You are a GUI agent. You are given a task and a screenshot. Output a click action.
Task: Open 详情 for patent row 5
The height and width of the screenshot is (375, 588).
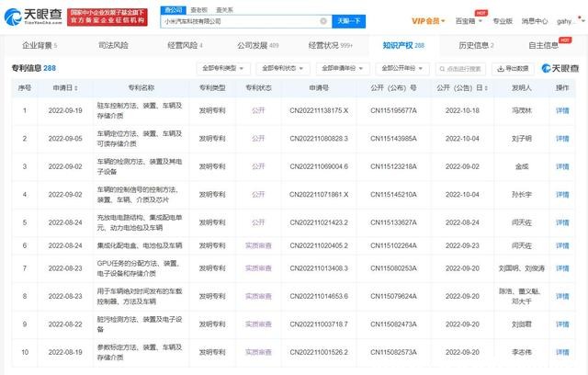(562, 222)
